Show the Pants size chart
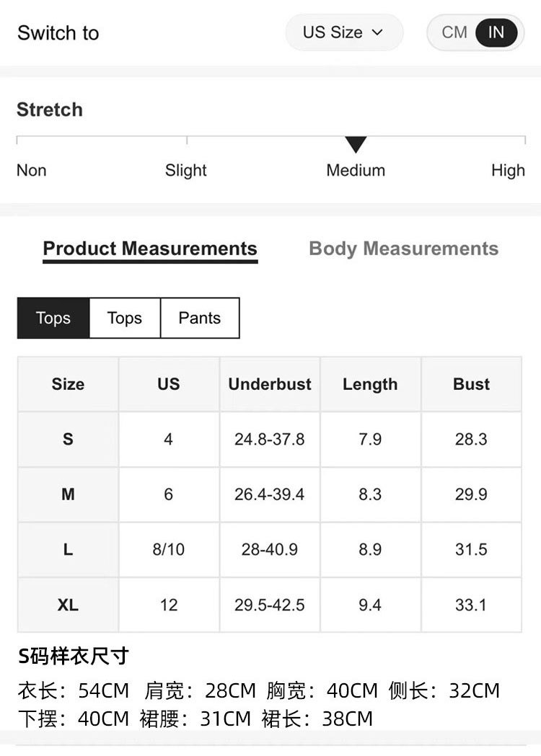 pos(199,318)
